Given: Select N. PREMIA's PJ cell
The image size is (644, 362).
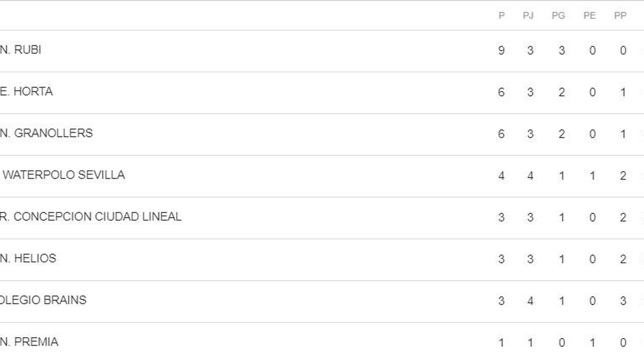Looking at the screenshot, I should coord(530,343).
